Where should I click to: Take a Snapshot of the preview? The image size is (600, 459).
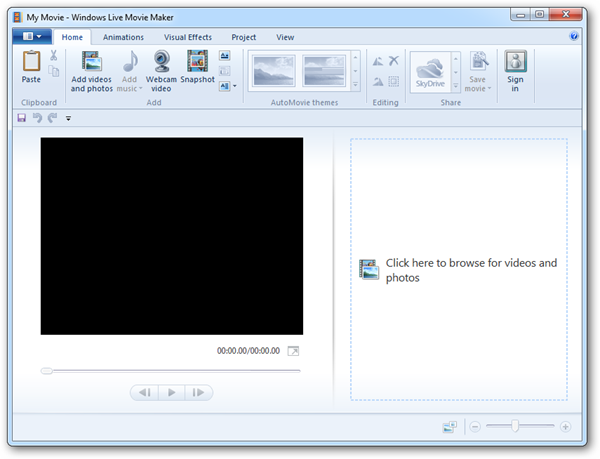197,62
